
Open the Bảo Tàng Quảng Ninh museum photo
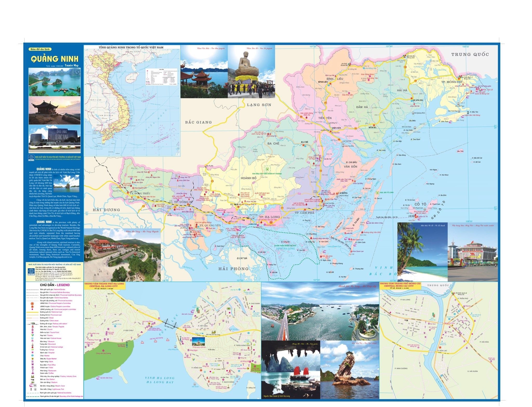(54, 139)
